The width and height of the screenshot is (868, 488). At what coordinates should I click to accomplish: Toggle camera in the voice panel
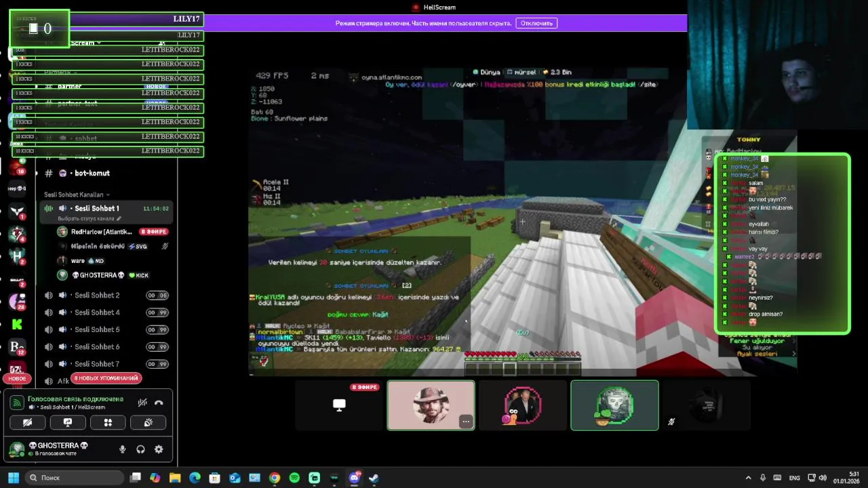[x=28, y=422]
